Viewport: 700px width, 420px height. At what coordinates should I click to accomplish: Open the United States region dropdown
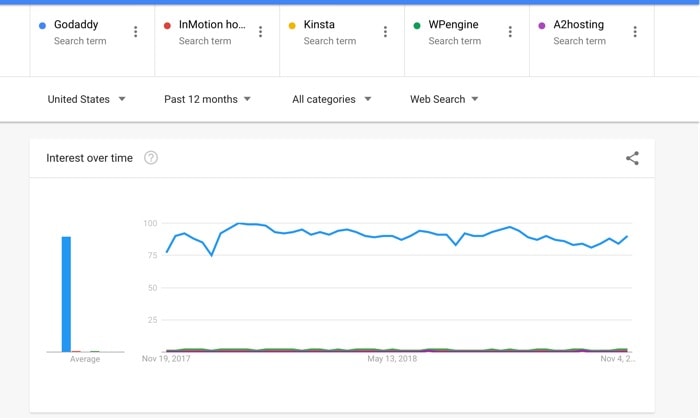click(86, 99)
